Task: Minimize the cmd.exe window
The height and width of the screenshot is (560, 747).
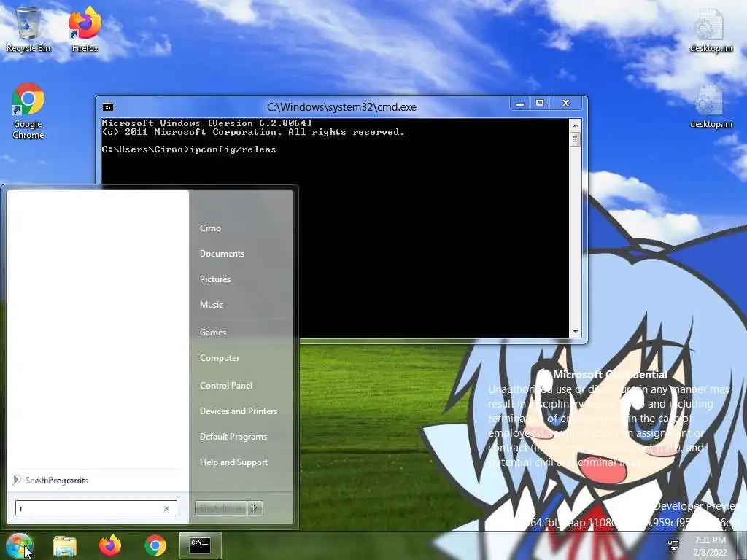Action: pos(520,103)
